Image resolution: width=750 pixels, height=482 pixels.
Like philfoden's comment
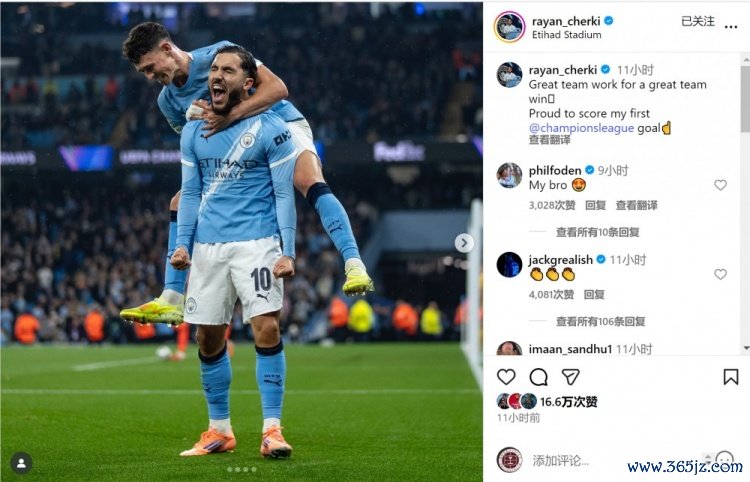720,185
